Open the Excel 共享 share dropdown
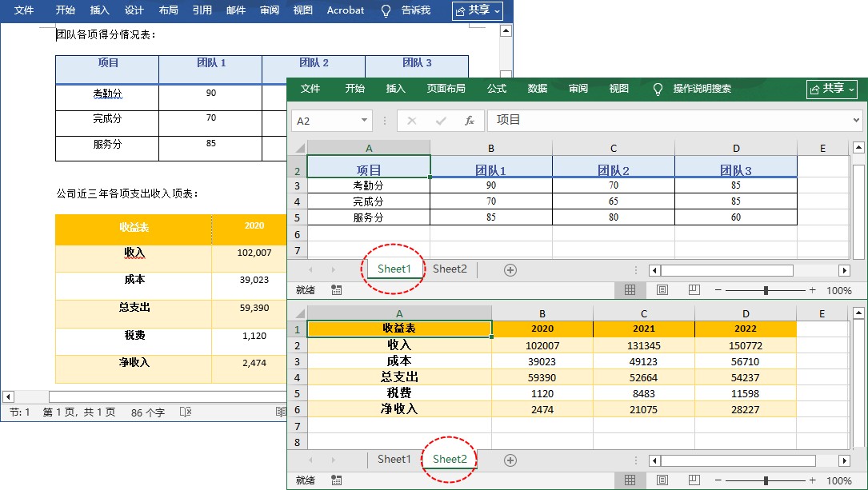Image resolution: width=868 pixels, height=490 pixels. [x=831, y=89]
